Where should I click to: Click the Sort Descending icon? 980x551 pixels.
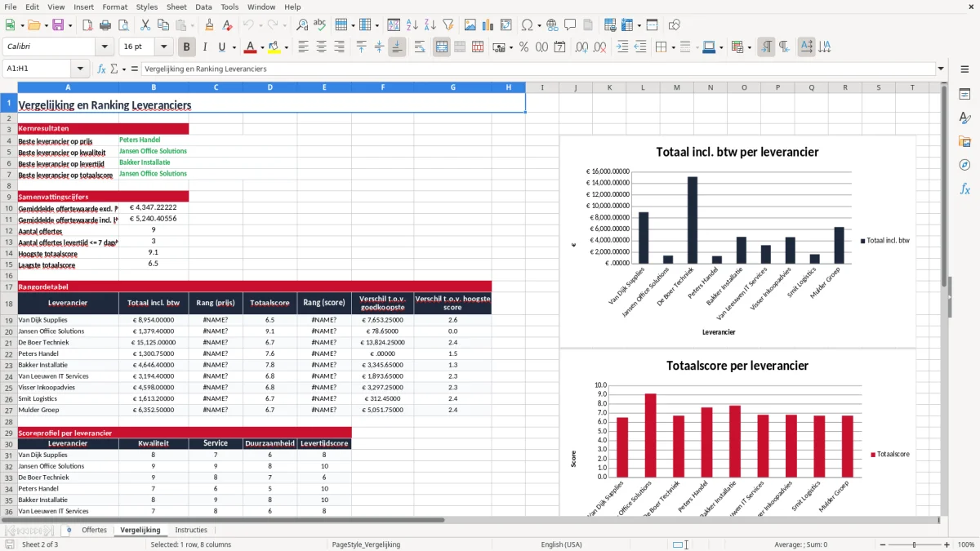click(x=430, y=25)
